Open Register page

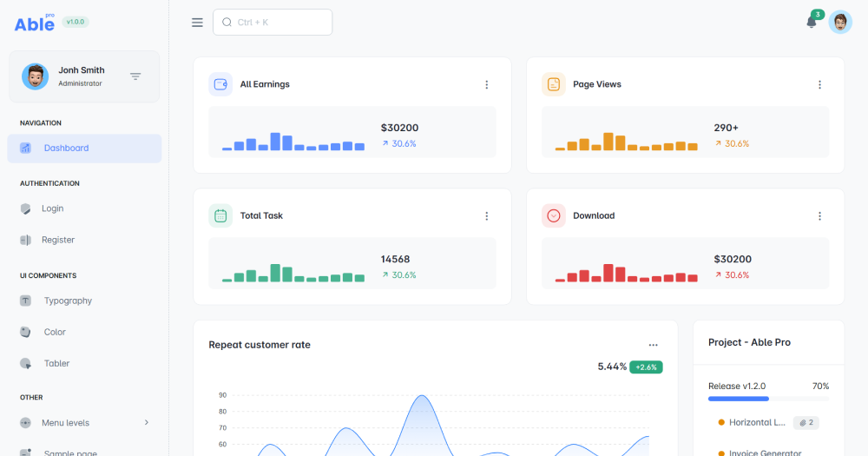84,240
